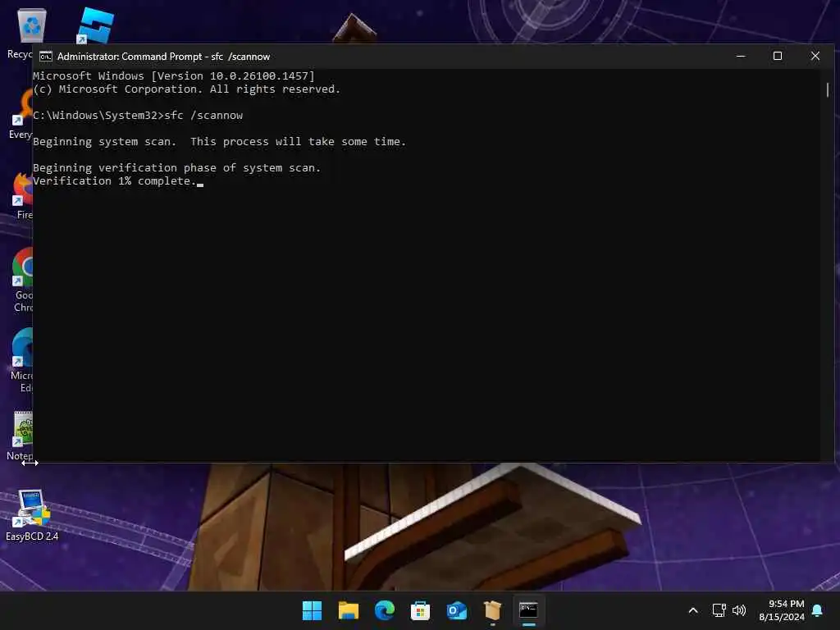Open File Explorer from the taskbar
This screenshot has height=630, width=840.
[x=348, y=610]
